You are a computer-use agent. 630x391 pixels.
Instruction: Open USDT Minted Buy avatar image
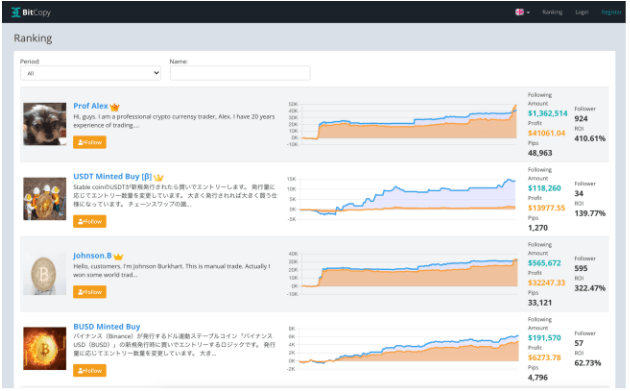[45, 199]
